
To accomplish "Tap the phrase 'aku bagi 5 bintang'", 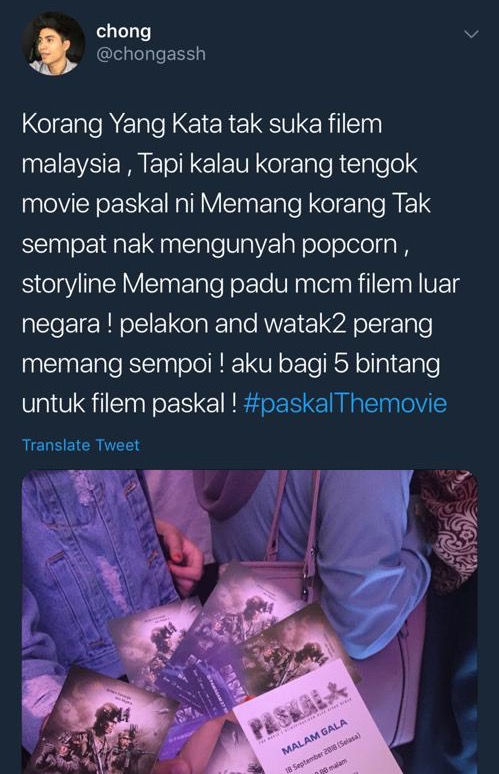I will click(335, 364).
